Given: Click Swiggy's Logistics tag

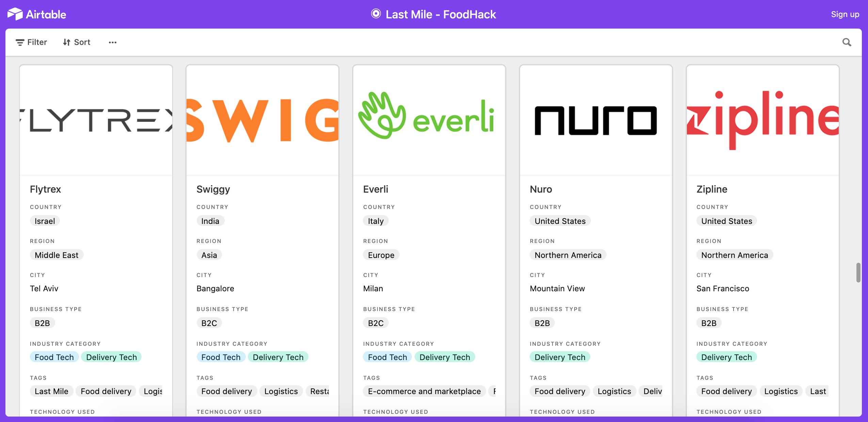Looking at the screenshot, I should [281, 391].
